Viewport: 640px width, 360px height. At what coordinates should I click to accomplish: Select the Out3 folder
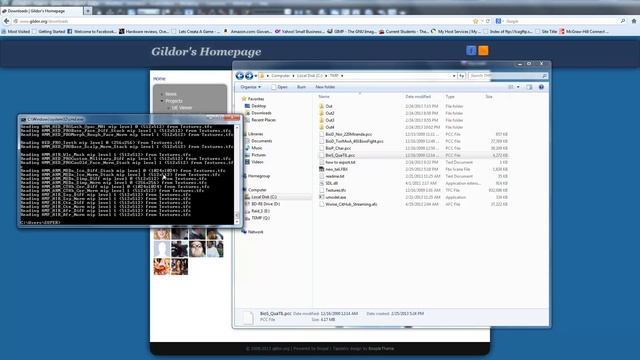[x=330, y=120]
